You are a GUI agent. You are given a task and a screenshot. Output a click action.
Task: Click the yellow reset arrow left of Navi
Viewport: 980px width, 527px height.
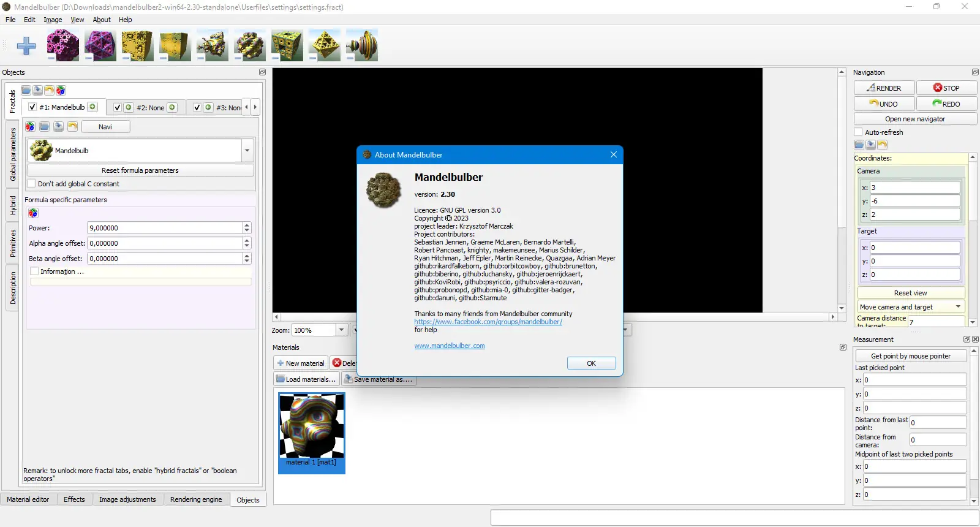pyautogui.click(x=72, y=127)
